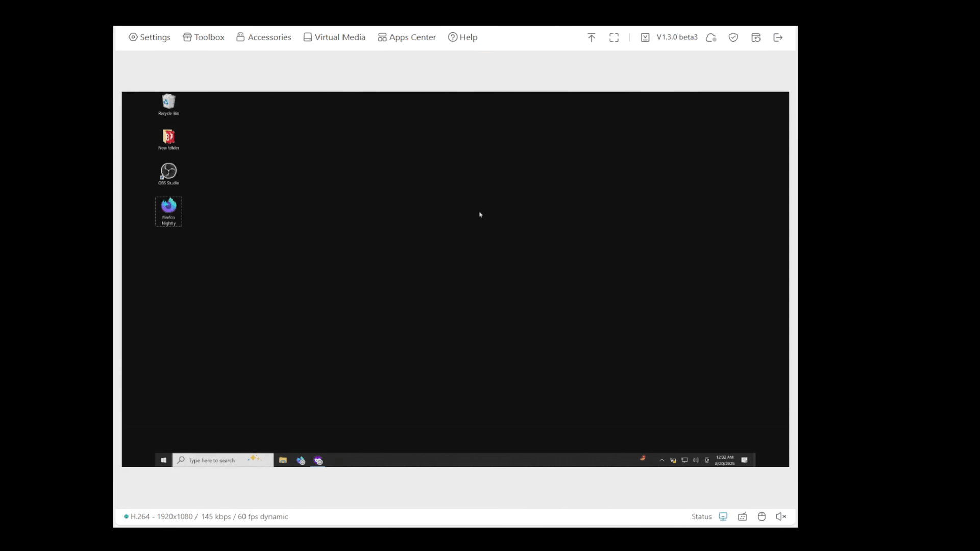Image resolution: width=980 pixels, height=551 pixels.
Task: Click the monitor video status icon
Action: coord(723,517)
